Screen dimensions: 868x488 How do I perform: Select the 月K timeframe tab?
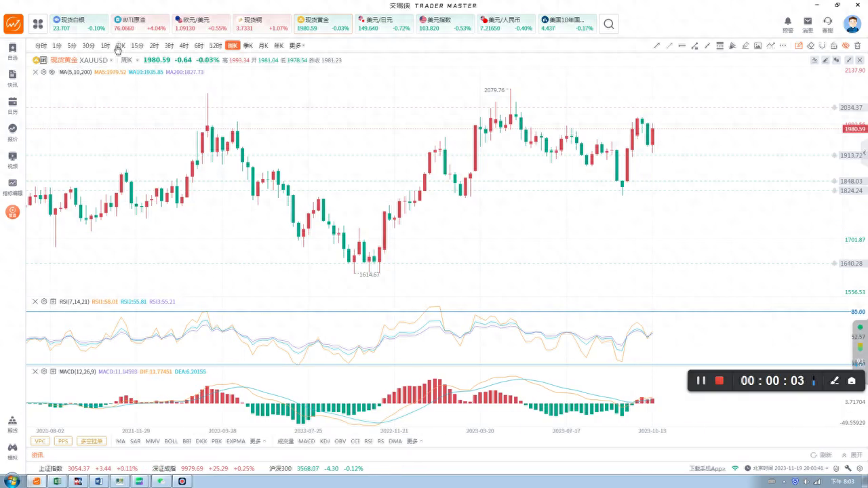point(263,45)
